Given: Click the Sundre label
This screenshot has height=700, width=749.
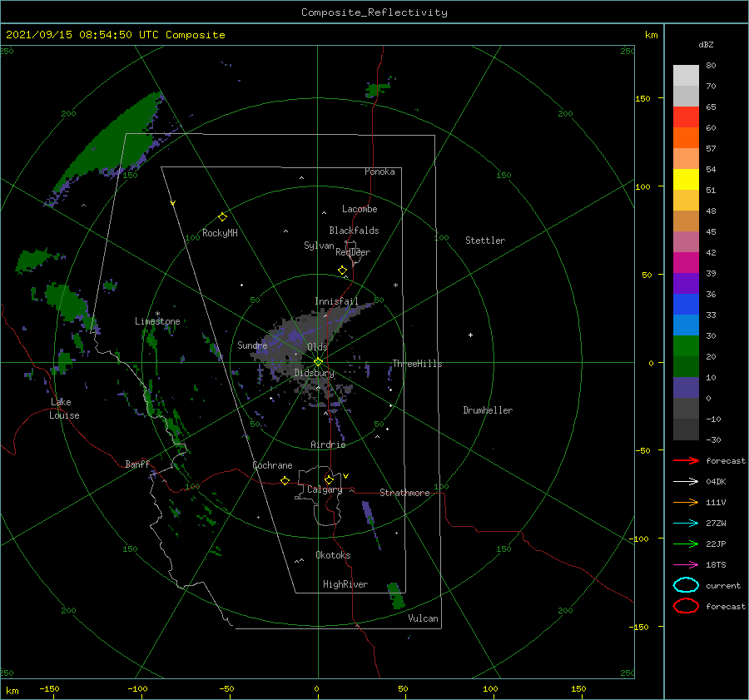Looking at the screenshot, I should pyautogui.click(x=252, y=345).
